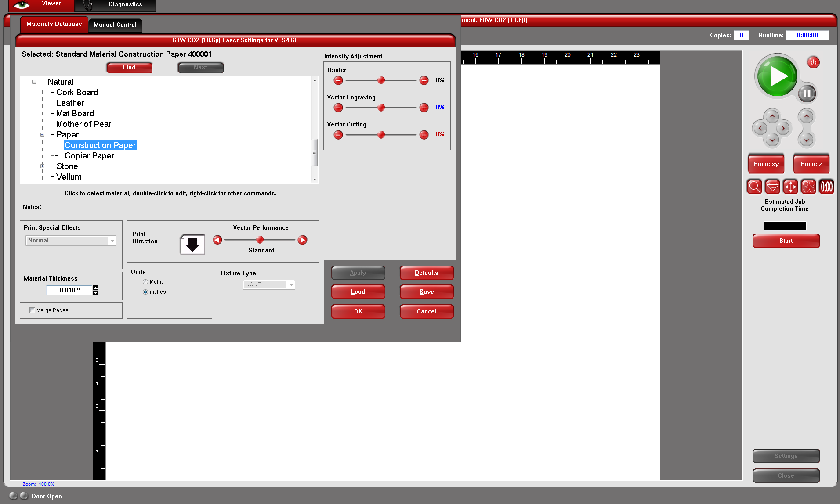Collapse the Natural tree node

[x=34, y=82]
